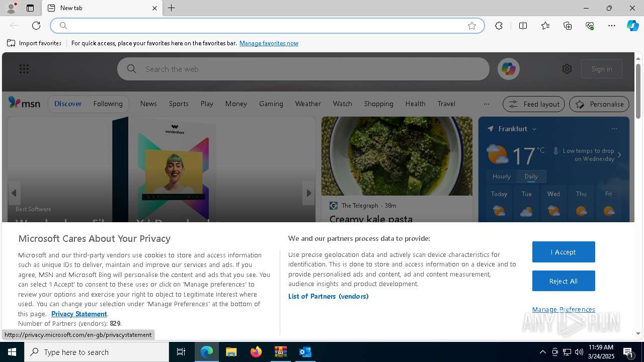This screenshot has width=644, height=362.
Task: Show previous carousel slide
Action: pyautogui.click(x=14, y=193)
